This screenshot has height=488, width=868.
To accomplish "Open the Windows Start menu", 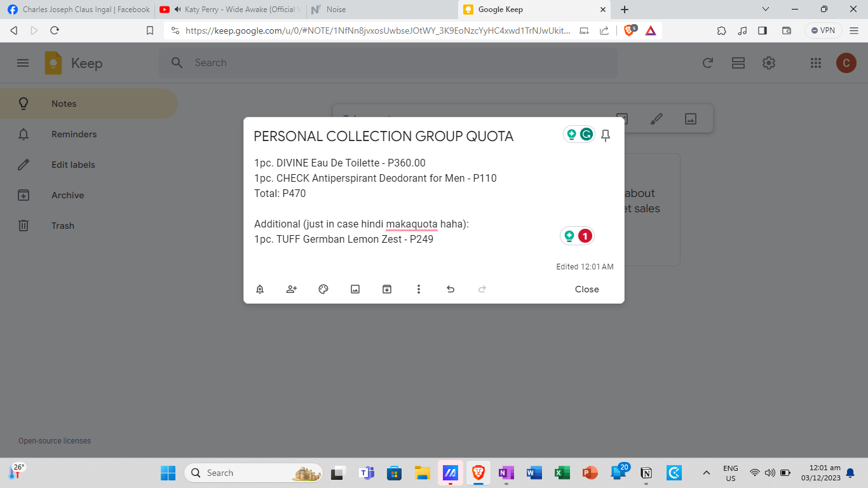I will click(168, 473).
